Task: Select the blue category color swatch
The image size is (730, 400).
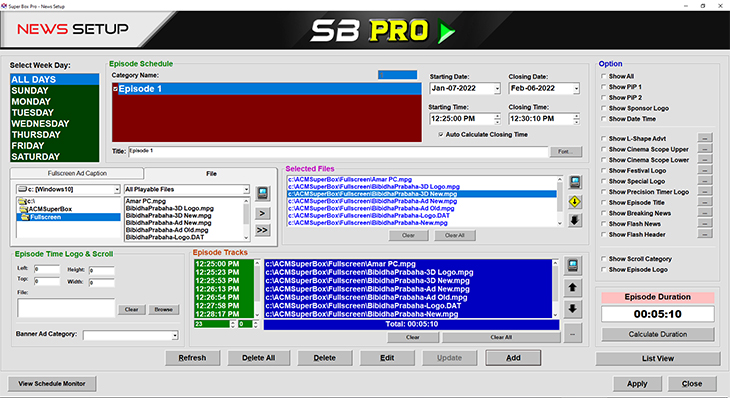Action: [396, 74]
